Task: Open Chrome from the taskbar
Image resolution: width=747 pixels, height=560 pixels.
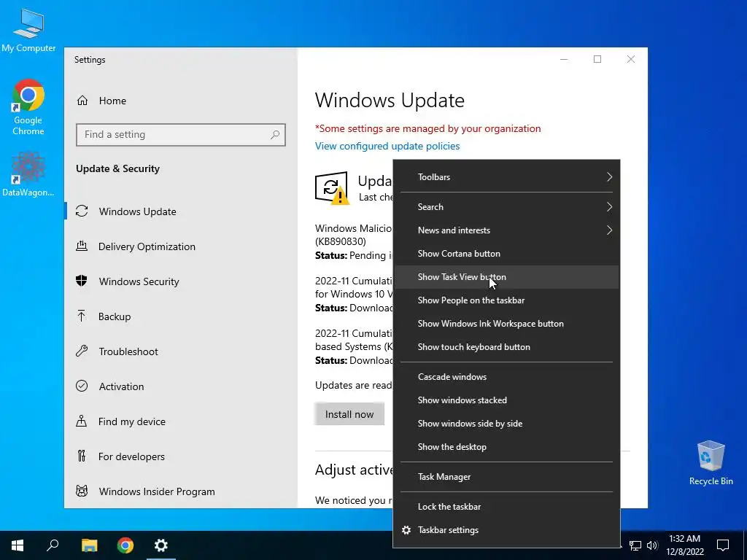Action: [x=125, y=545]
